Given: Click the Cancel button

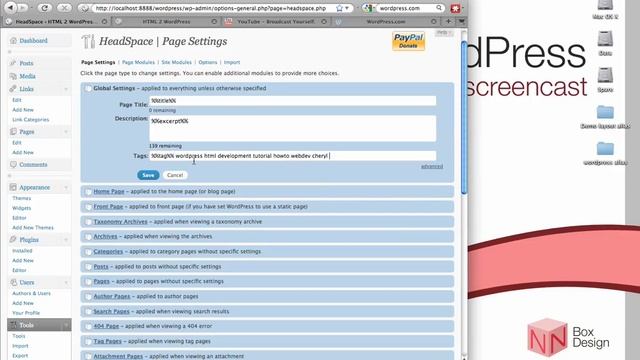Looking at the screenshot, I should [175, 175].
